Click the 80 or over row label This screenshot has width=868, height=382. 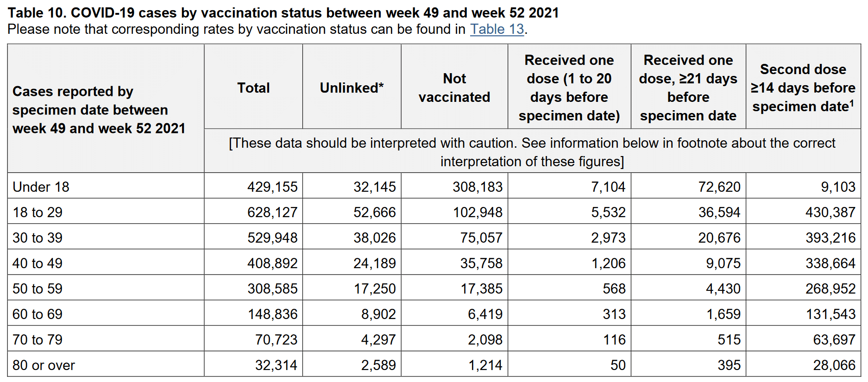[44, 365]
